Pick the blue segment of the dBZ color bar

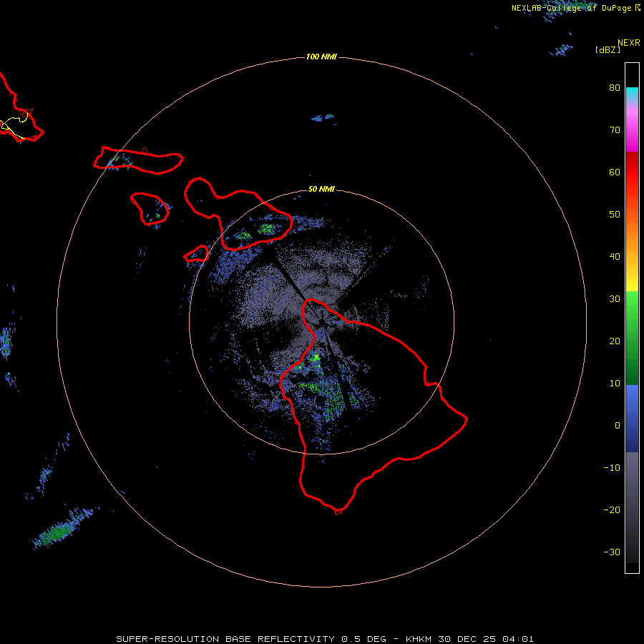(632, 418)
